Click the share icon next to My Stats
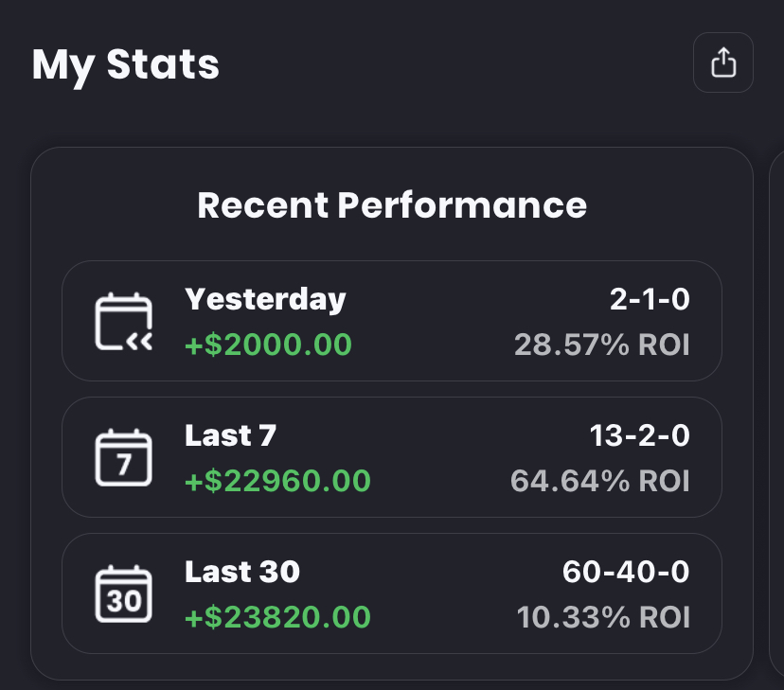The image size is (784, 690). click(x=723, y=63)
